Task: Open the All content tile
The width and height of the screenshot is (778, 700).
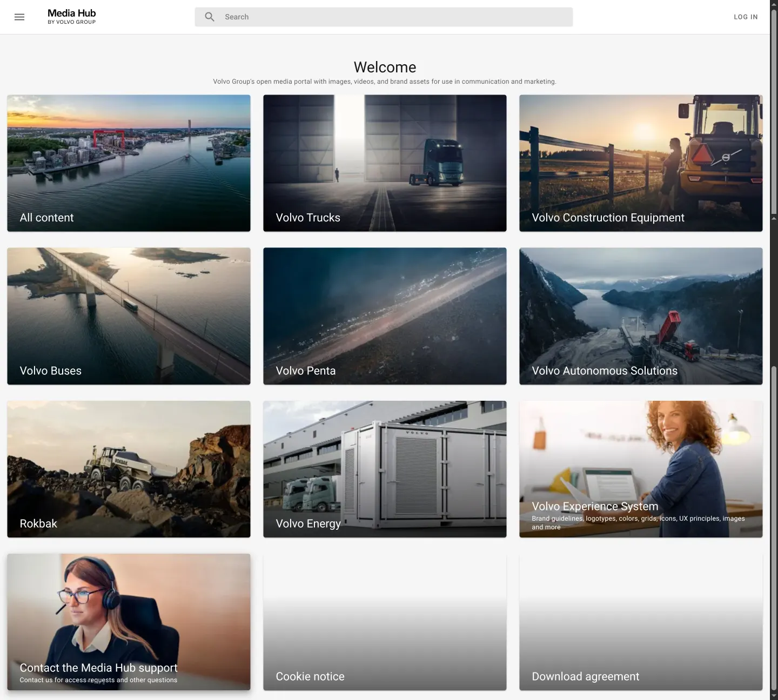Action: coord(129,163)
